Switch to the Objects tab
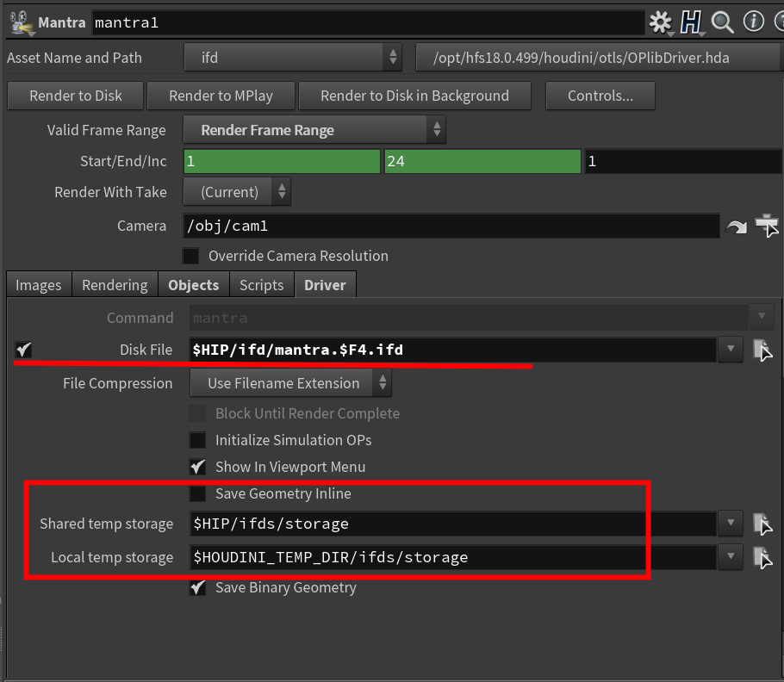 (194, 285)
